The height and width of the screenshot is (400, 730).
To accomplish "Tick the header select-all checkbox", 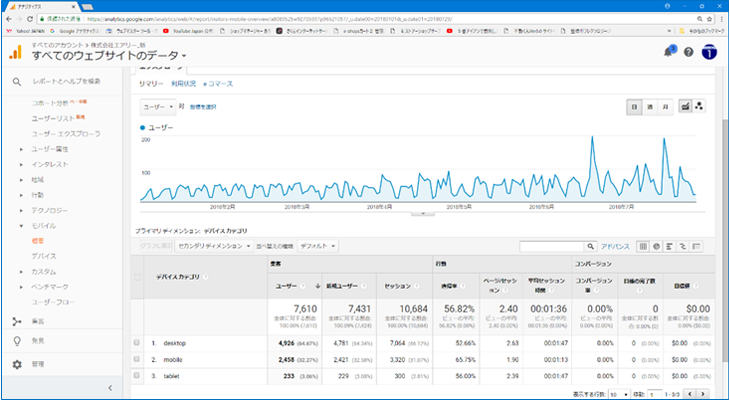I will coord(137,277).
